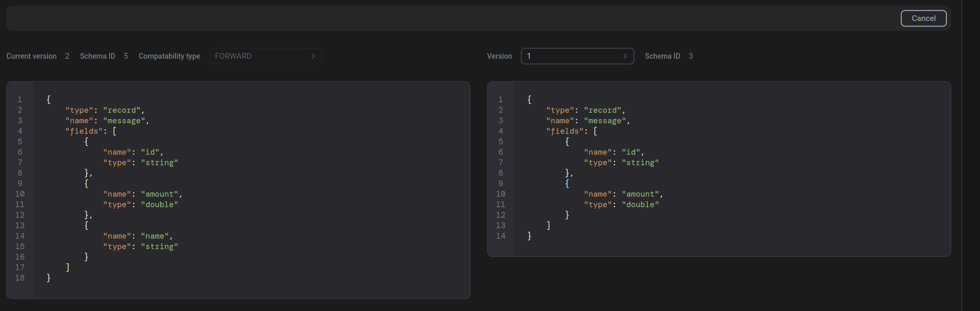Screen dimensions: 980x311
Task: Click line number 14 in version 1 schema
Action: tap(501, 236)
